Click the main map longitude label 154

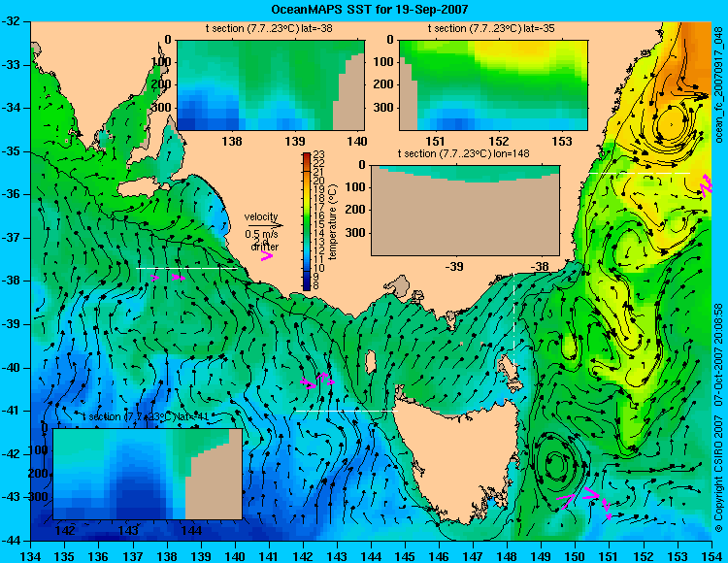point(711,556)
